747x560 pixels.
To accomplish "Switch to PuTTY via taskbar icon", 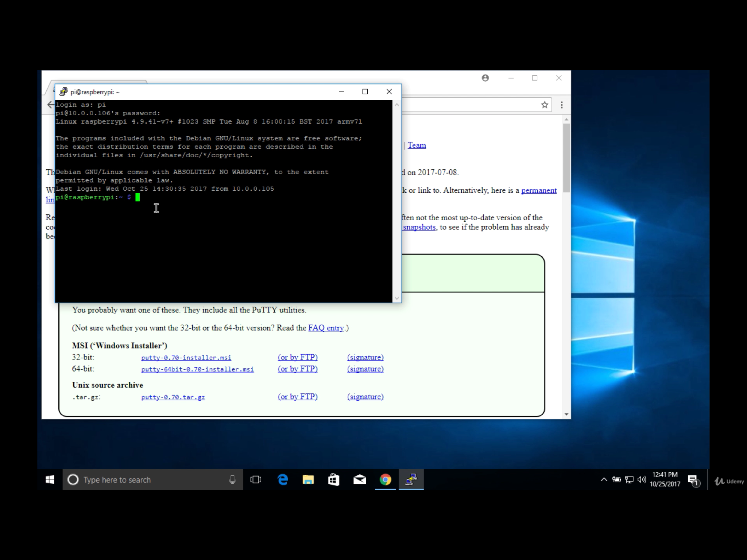I will click(411, 479).
